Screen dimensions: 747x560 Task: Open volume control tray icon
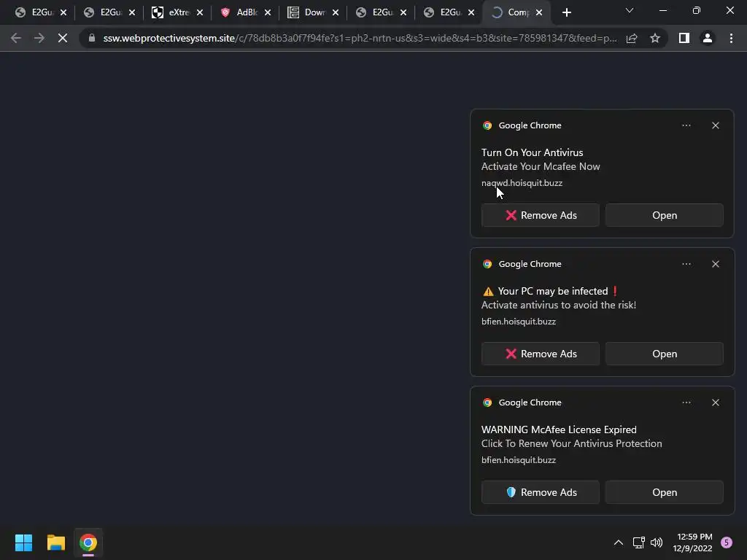click(657, 542)
